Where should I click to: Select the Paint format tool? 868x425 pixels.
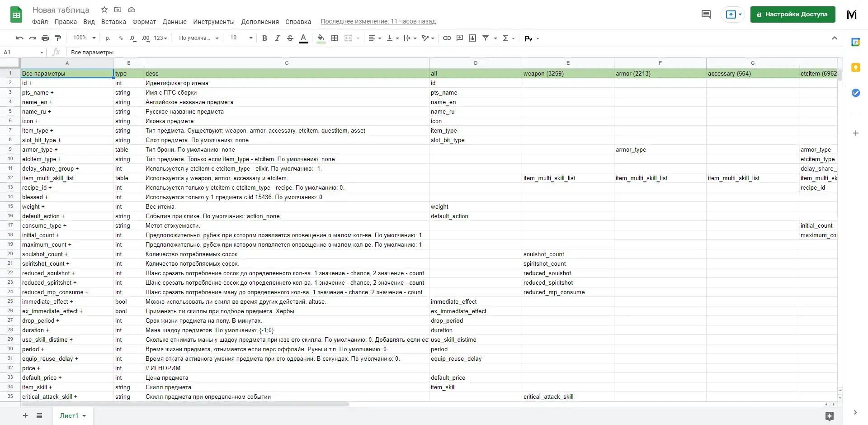pos(58,38)
